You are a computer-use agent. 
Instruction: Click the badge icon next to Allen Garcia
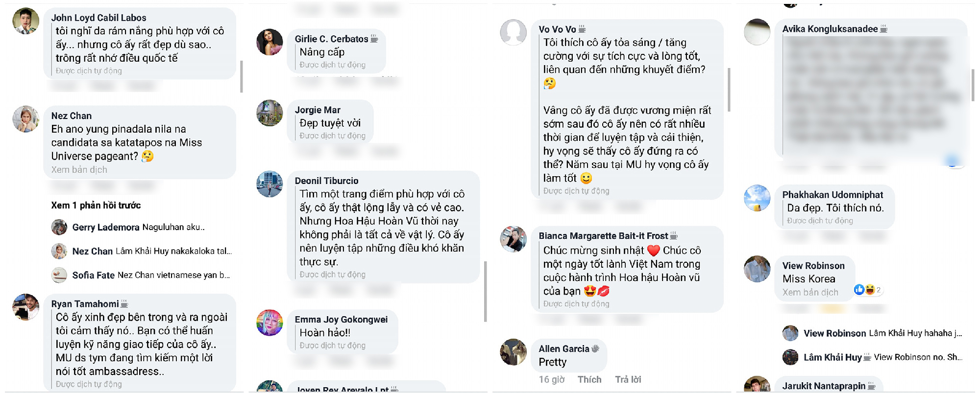click(x=595, y=348)
